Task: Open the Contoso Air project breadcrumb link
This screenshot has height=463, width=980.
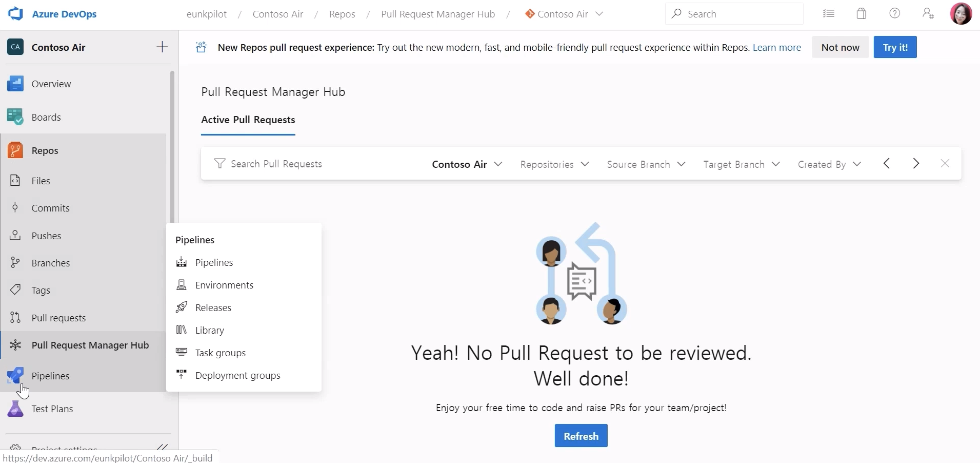Action: [x=278, y=14]
